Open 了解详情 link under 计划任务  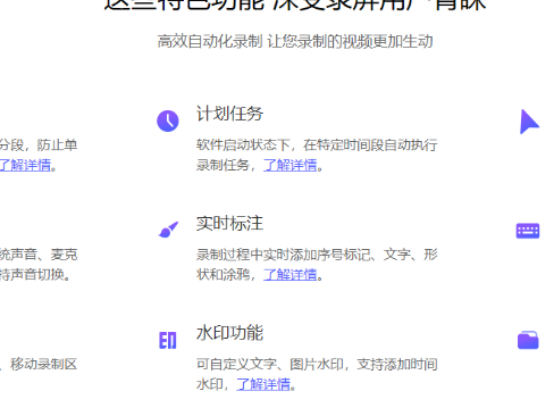[x=290, y=165]
